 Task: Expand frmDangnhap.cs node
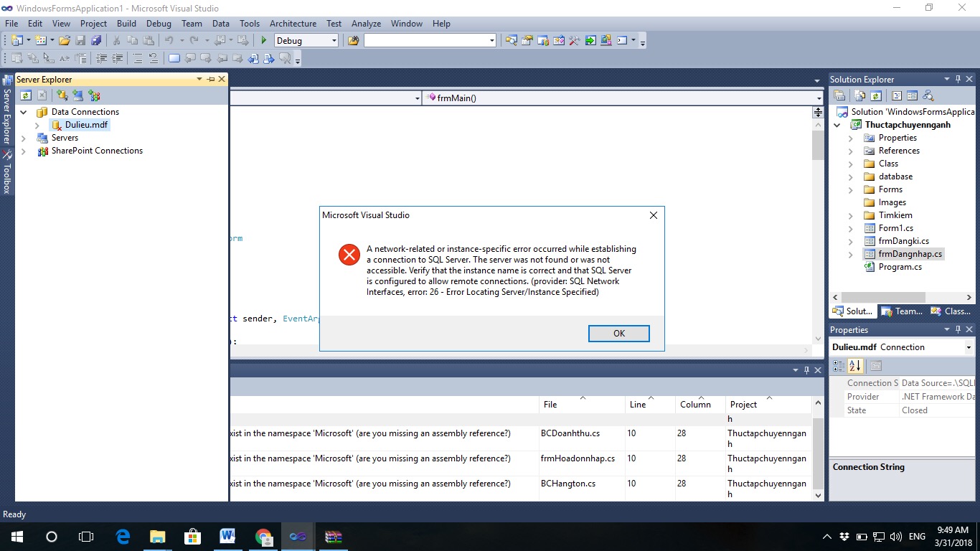851,254
